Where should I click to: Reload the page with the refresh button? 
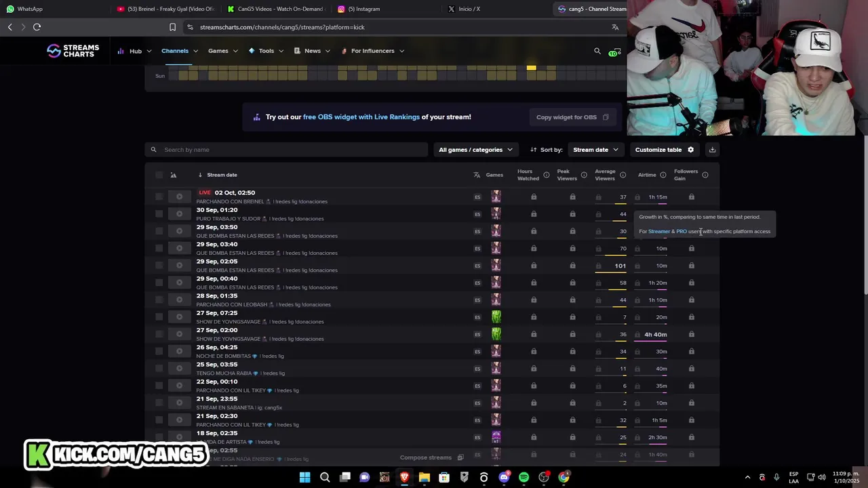point(37,27)
